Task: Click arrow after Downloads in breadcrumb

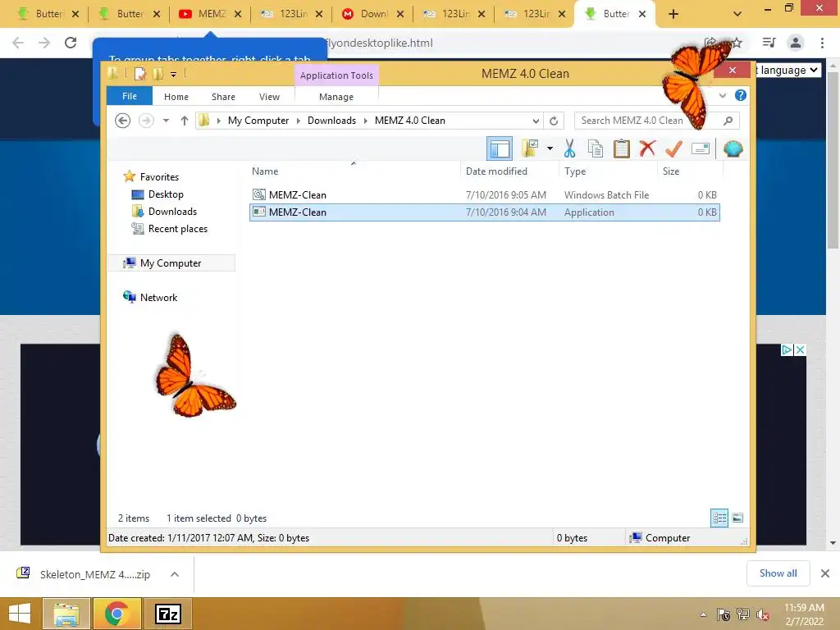Action: (365, 121)
